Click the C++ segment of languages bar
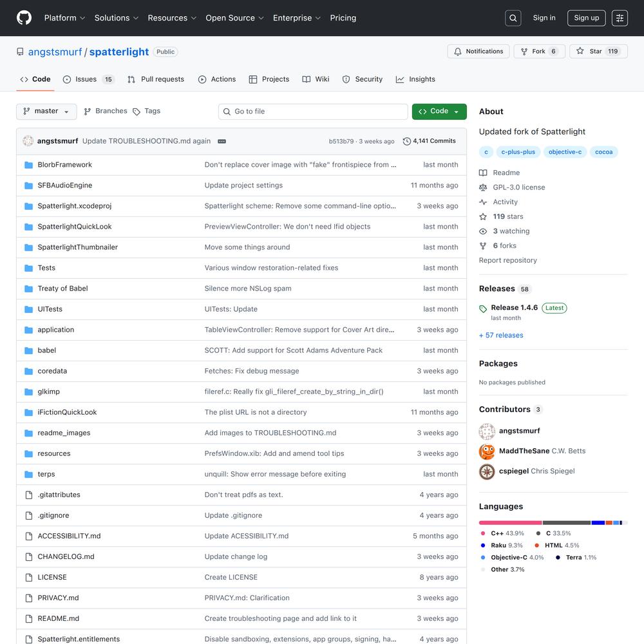644x644 pixels. pyautogui.click(x=510, y=522)
